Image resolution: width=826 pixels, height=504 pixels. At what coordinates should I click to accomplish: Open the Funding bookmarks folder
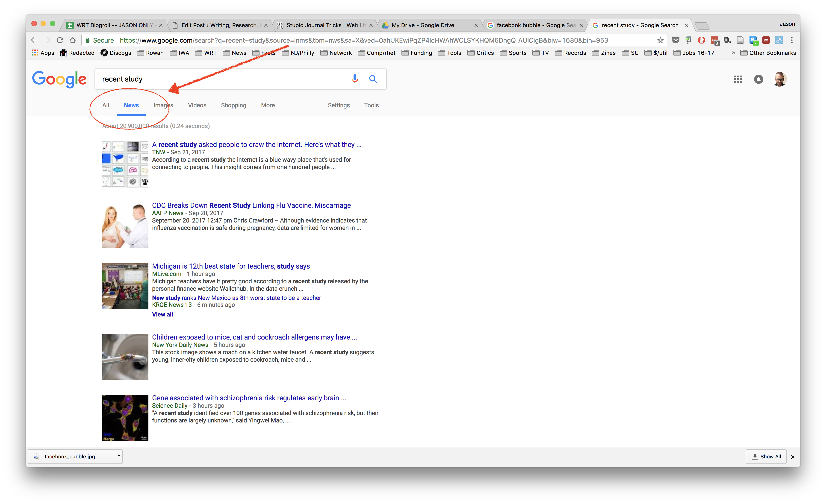[417, 53]
